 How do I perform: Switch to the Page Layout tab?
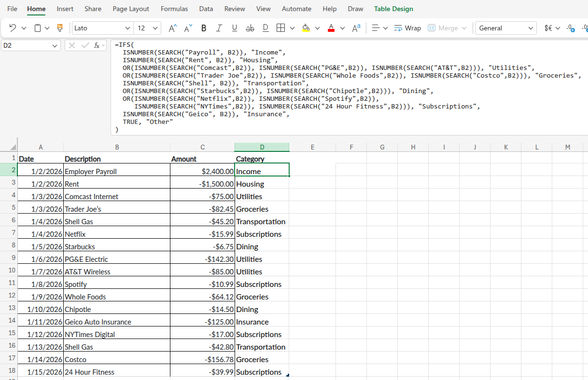[x=131, y=9]
